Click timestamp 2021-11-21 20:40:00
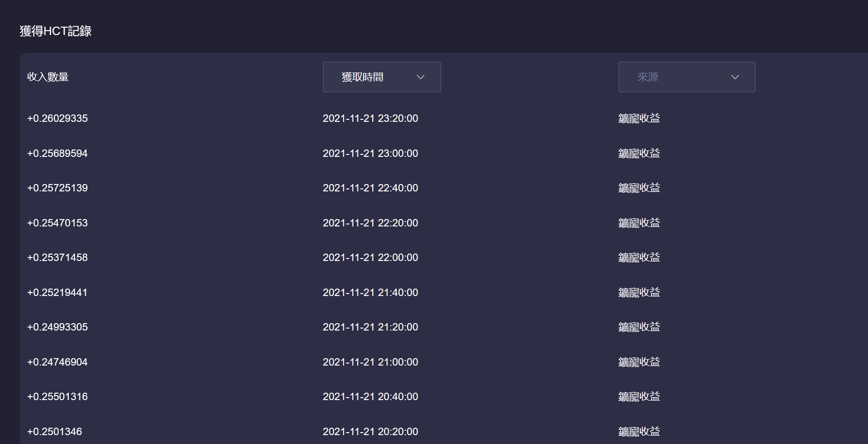This screenshot has width=868, height=444. click(370, 397)
